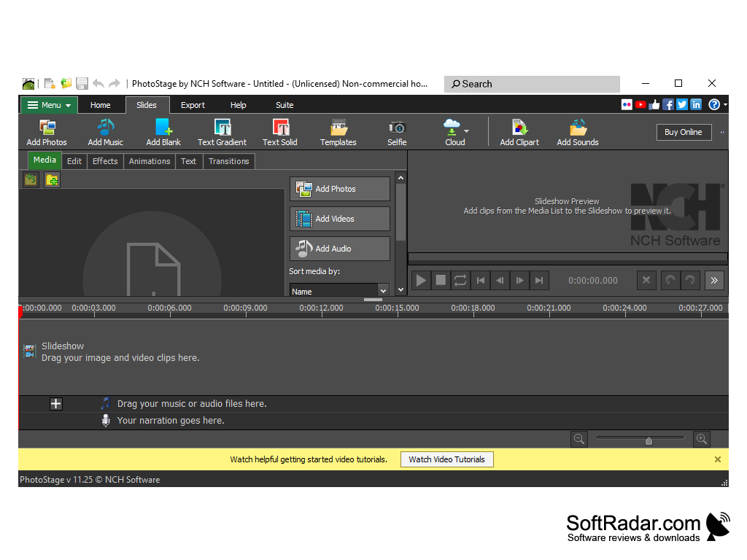This screenshot has width=747, height=560.
Task: Zoom in the timeline with magnifier plus
Action: 702,439
